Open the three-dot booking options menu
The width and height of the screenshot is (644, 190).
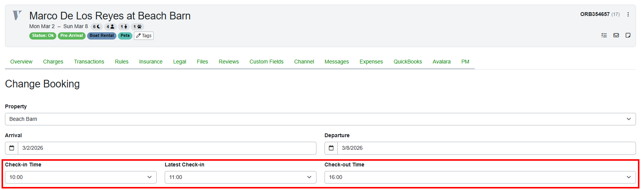628,14
